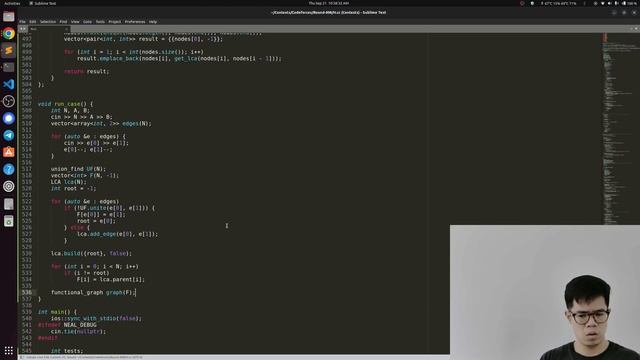Click the temperature sensor readout in top bar
This screenshot has height=360, width=640.
pos(558,3)
